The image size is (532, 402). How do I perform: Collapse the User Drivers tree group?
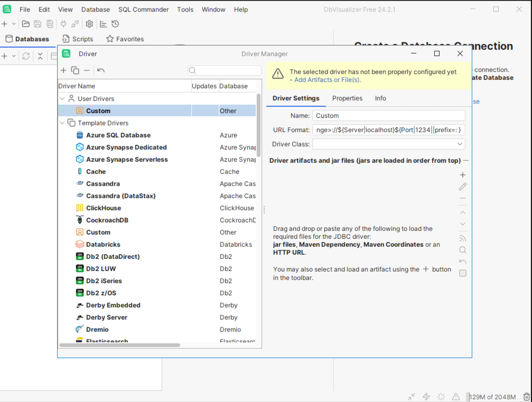click(x=63, y=99)
